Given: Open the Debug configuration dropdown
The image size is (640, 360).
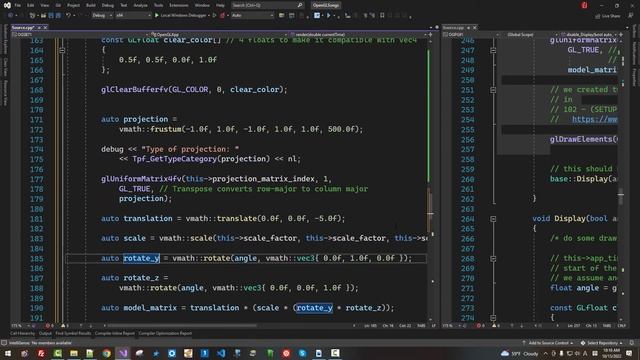Looking at the screenshot, I should [x=102, y=16].
